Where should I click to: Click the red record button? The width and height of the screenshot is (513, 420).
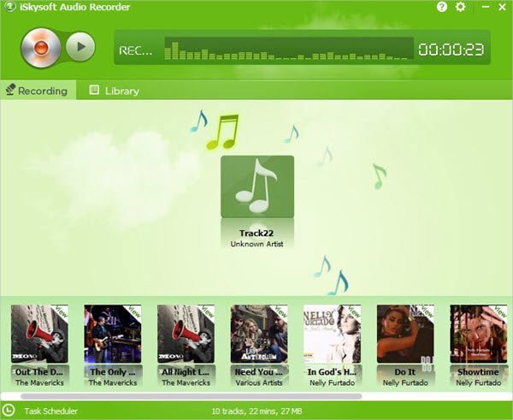point(40,48)
